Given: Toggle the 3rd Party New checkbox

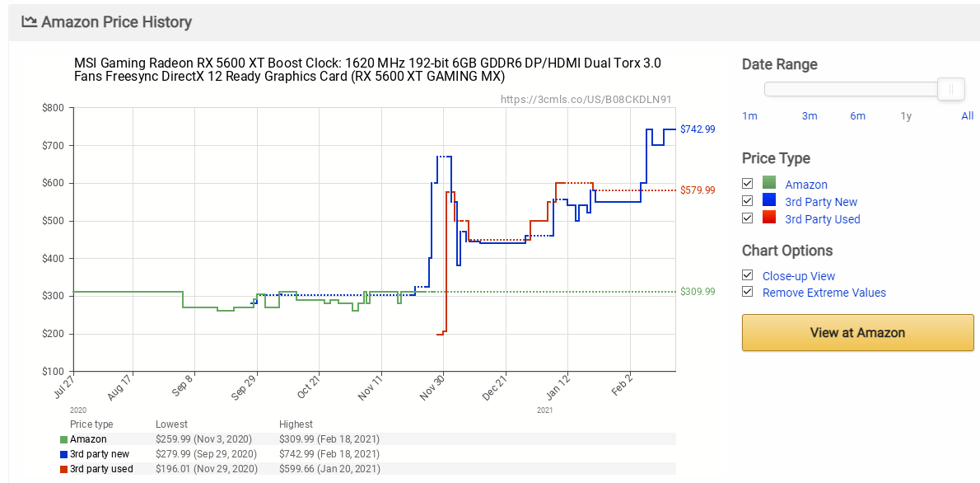Looking at the screenshot, I should click(747, 201).
